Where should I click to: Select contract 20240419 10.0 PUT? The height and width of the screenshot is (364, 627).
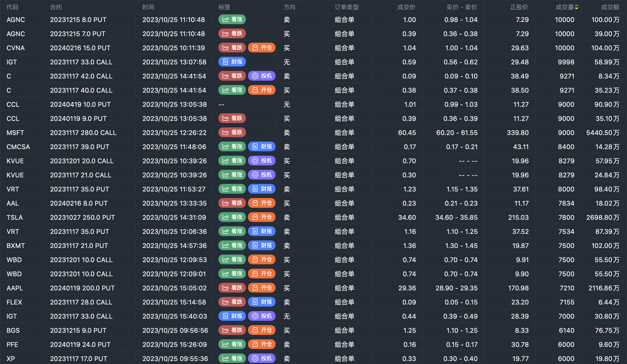coord(80,104)
